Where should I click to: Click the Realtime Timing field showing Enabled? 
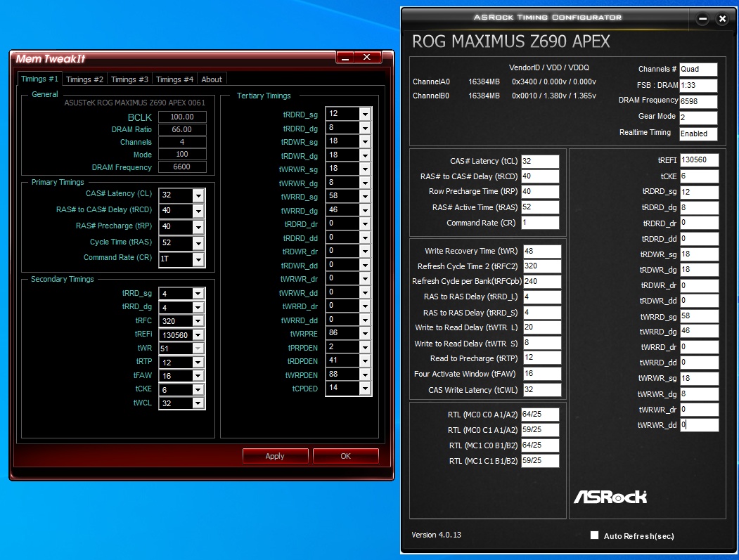pyautogui.click(x=698, y=134)
